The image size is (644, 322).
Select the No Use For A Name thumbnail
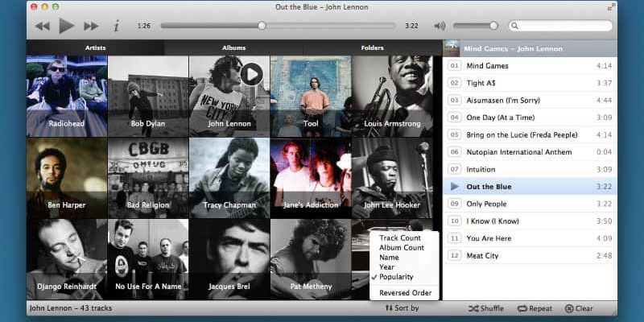coord(148,259)
